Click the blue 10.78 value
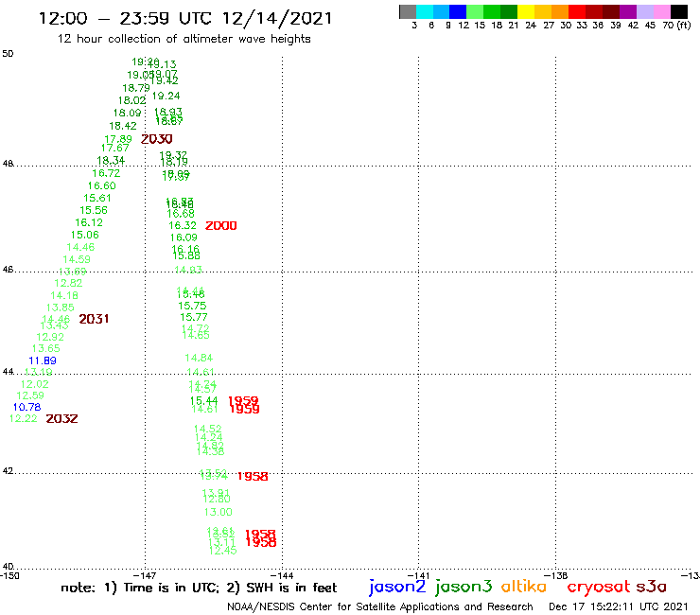Screen dimensions: 700x615 tap(26, 407)
